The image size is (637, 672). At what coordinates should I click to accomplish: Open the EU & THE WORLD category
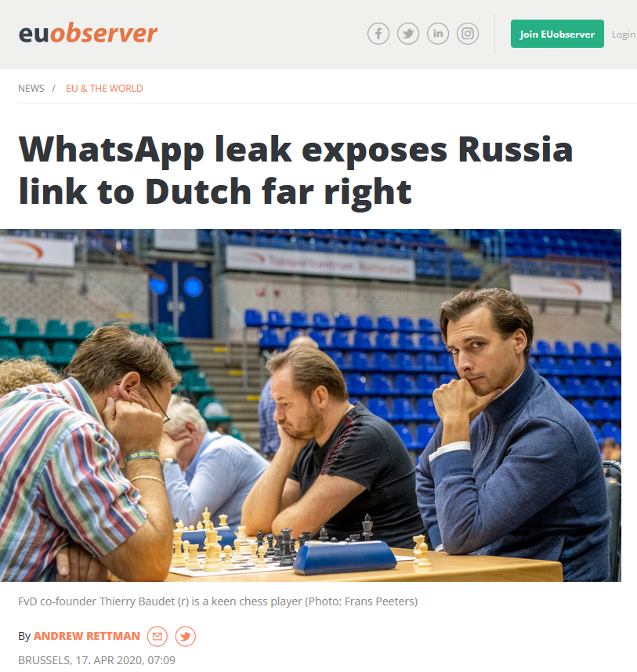pos(104,89)
